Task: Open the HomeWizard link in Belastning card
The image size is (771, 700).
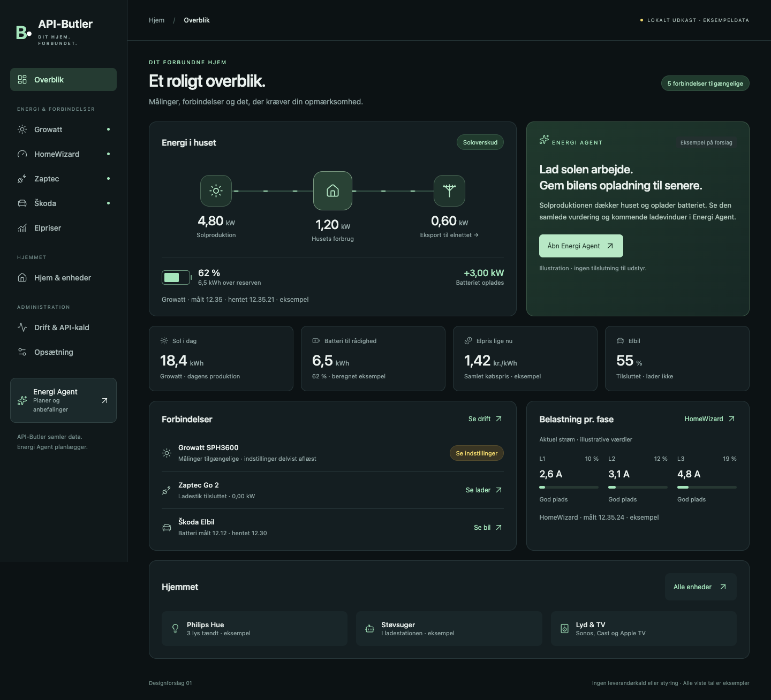Action: point(710,419)
